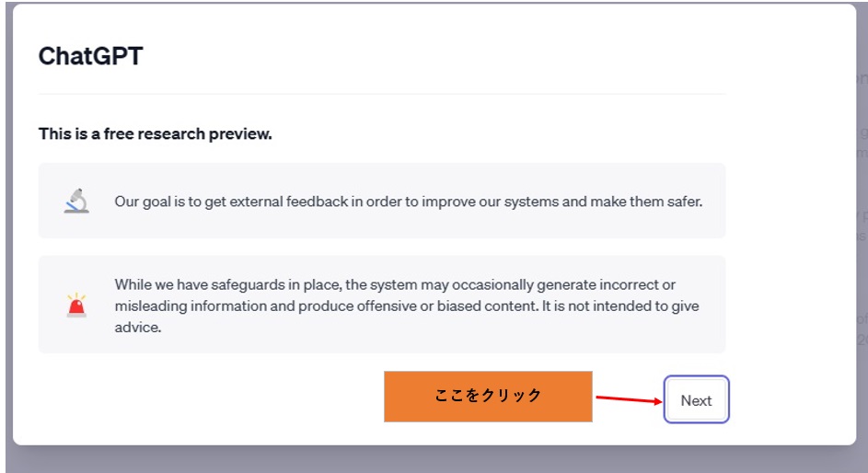This screenshot has height=473, width=868.
Task: Click the "misleading information and produce offensive" line
Action: pyautogui.click(x=276, y=306)
